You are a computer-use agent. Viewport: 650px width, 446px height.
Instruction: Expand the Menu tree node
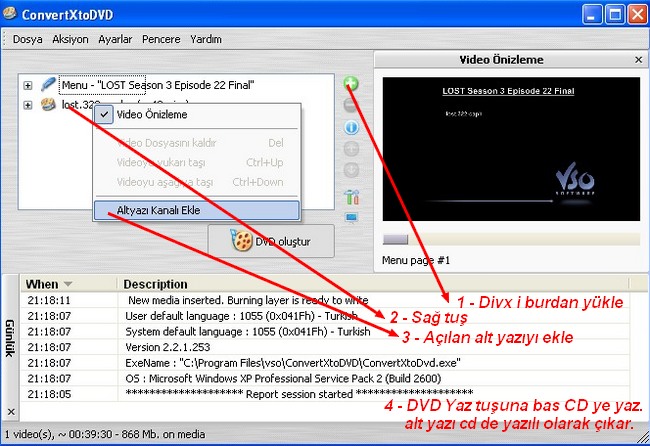[x=28, y=85]
